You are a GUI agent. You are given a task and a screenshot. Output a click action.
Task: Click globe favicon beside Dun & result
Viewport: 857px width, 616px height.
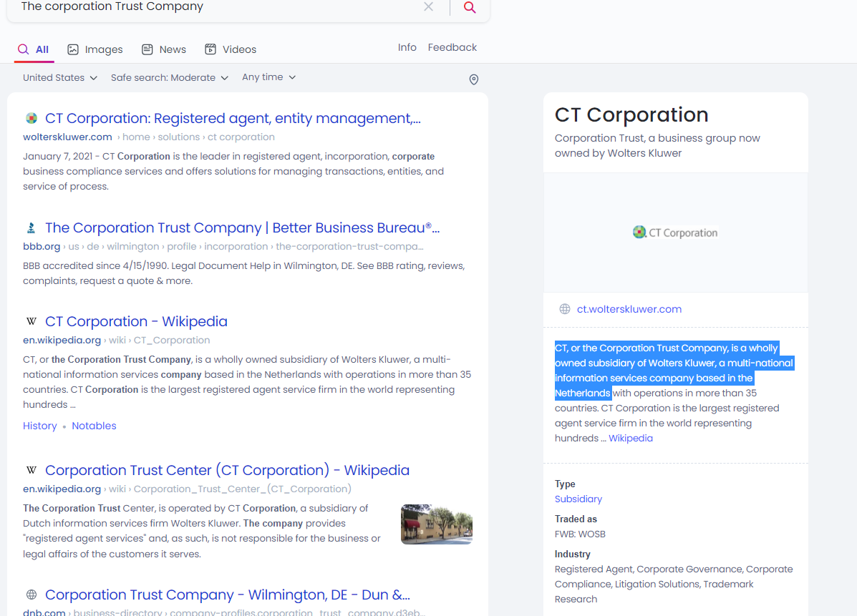32,594
